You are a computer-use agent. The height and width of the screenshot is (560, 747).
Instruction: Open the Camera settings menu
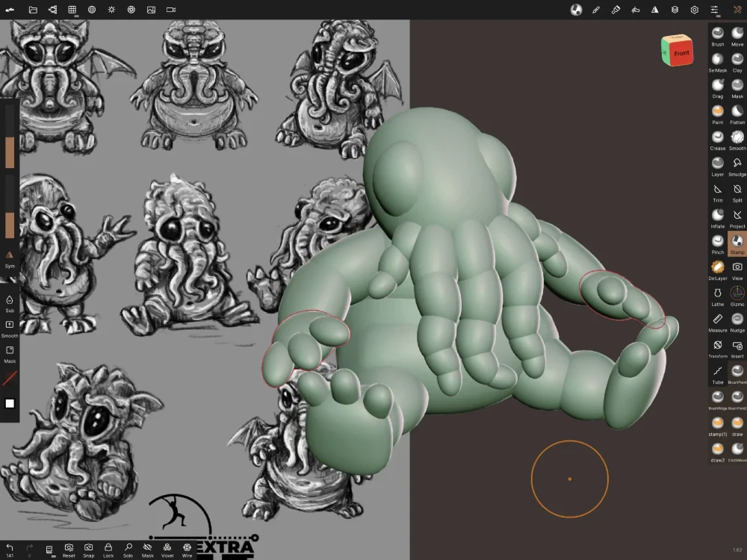(170, 10)
